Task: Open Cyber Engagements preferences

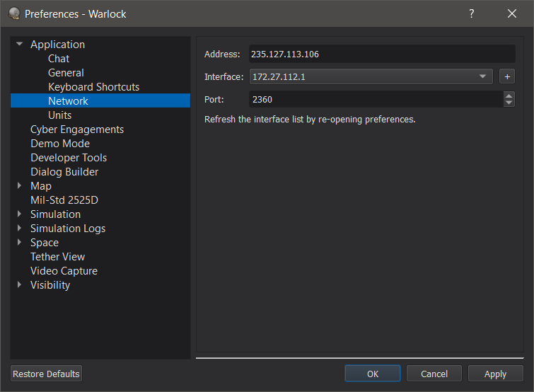Action: point(77,129)
